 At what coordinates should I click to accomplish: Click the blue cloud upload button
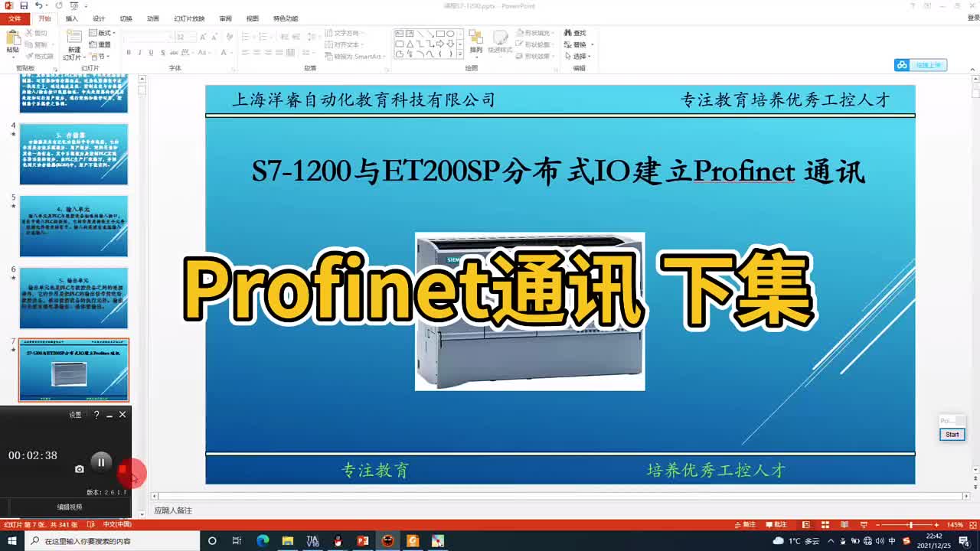tap(921, 65)
